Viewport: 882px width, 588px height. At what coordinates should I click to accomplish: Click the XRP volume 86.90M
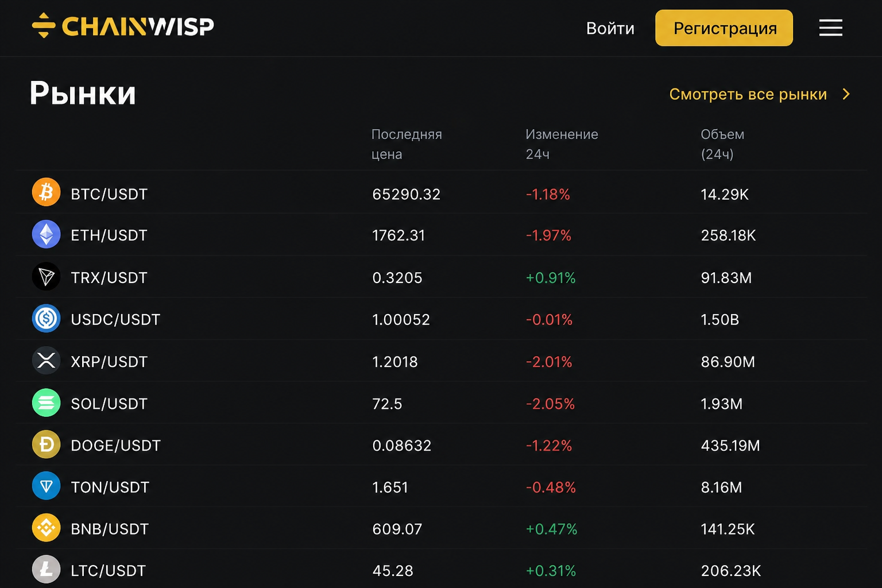pyautogui.click(x=728, y=362)
